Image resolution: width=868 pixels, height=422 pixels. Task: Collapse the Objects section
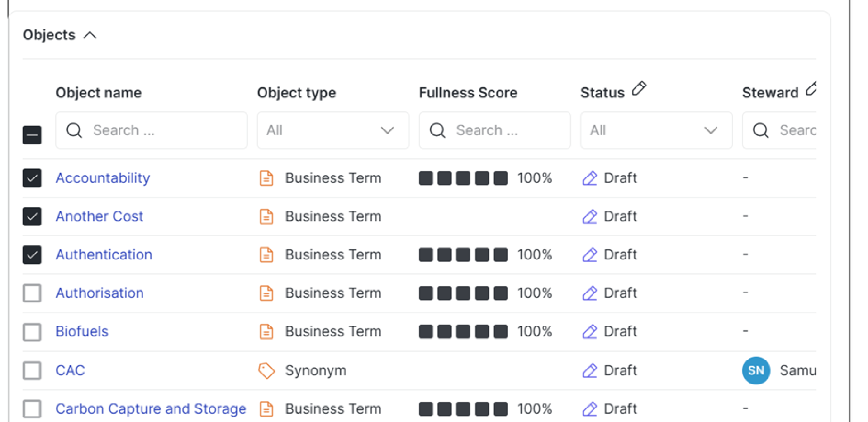(x=90, y=35)
